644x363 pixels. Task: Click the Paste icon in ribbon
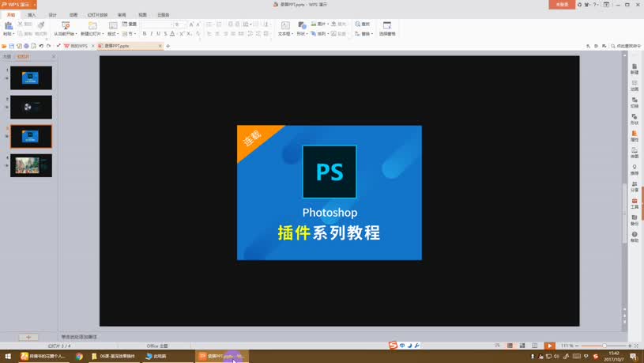pyautogui.click(x=8, y=26)
